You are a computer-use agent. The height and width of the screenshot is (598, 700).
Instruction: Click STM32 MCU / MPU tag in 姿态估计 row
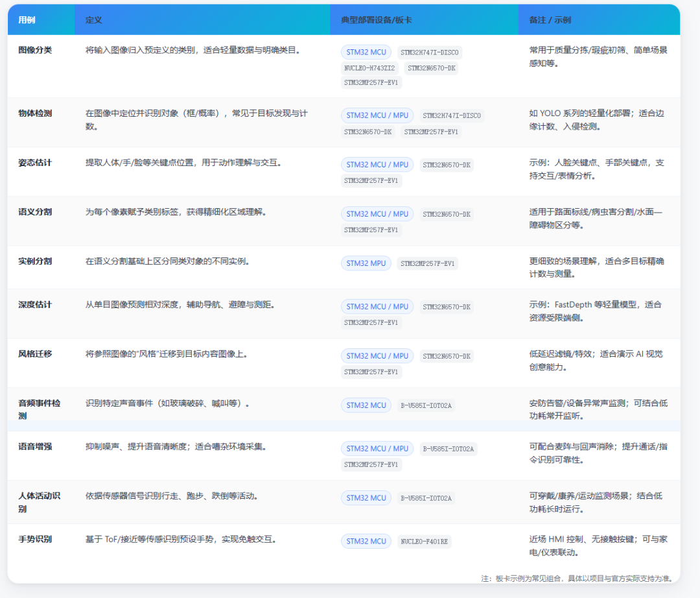click(377, 165)
